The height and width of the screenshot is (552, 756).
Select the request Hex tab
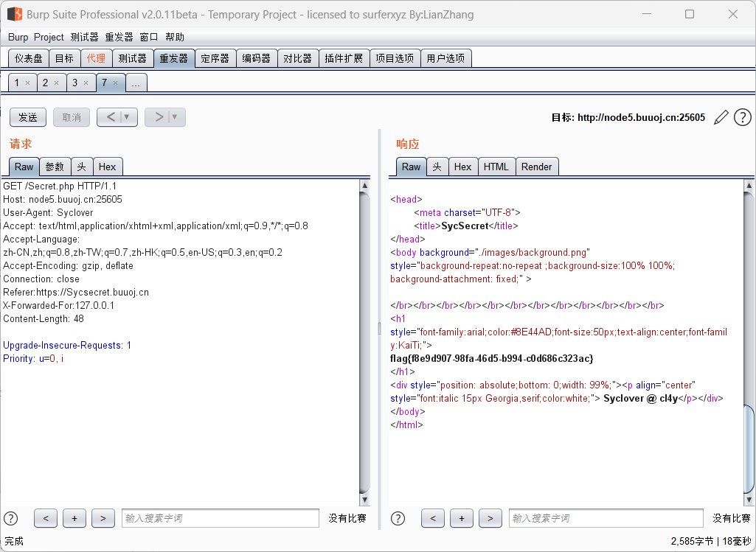tap(108, 167)
